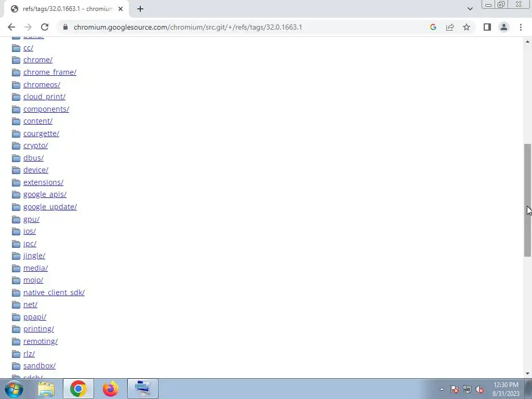Click the folder icon beside net/

(16, 305)
